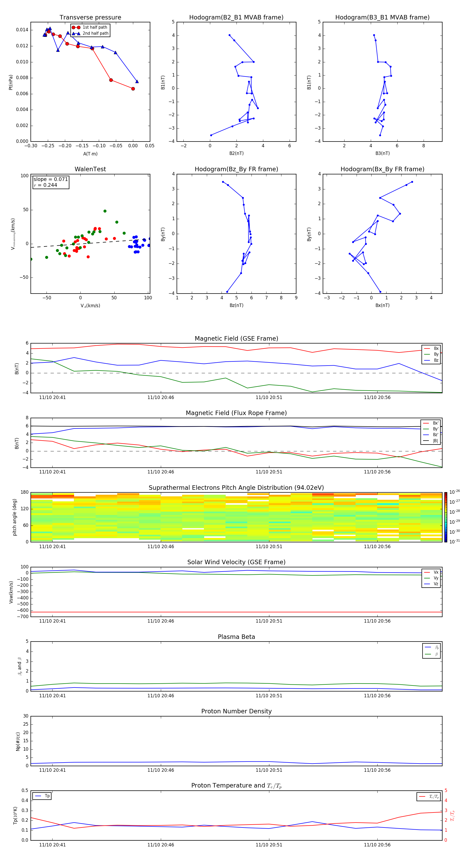Click '|B|' in flux rope frame legend

(431, 441)
